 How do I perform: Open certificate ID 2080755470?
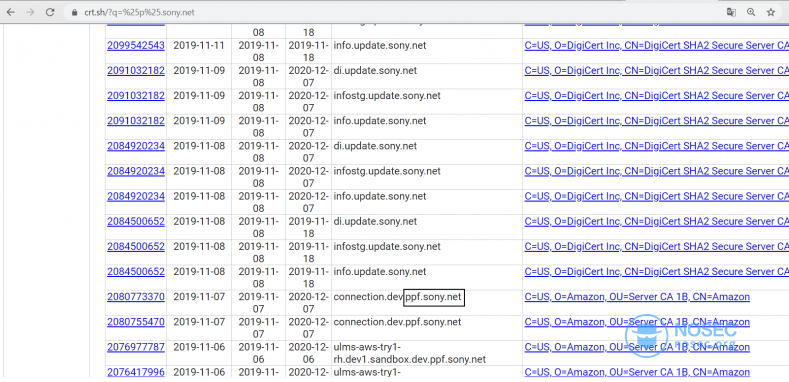136,322
